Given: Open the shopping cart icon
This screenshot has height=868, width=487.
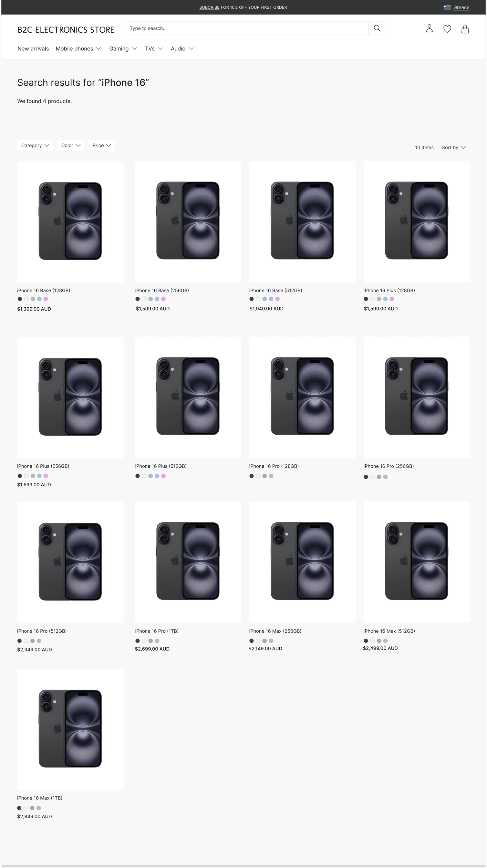Looking at the screenshot, I should point(465,29).
